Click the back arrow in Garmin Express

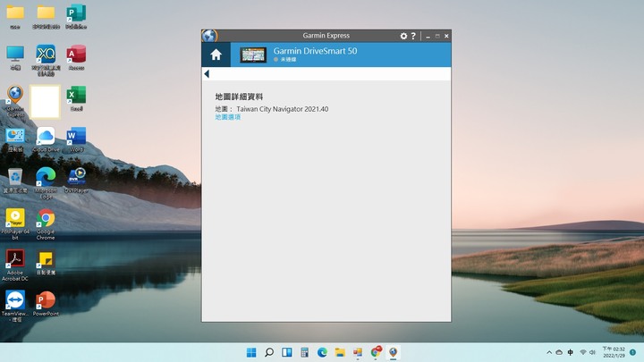[x=207, y=74]
